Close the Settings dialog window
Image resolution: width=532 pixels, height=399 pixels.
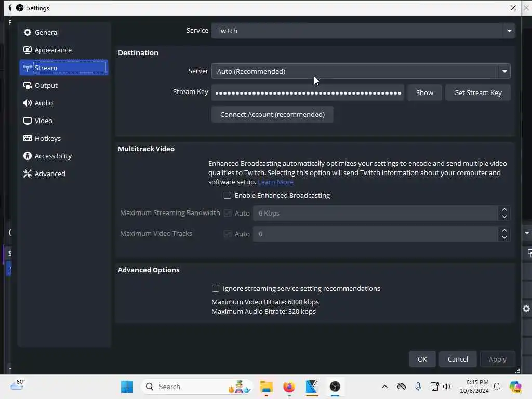click(x=513, y=8)
